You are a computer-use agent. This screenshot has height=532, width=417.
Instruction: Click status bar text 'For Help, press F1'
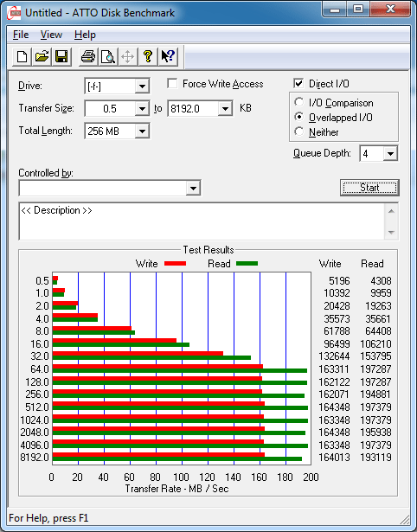(x=48, y=518)
